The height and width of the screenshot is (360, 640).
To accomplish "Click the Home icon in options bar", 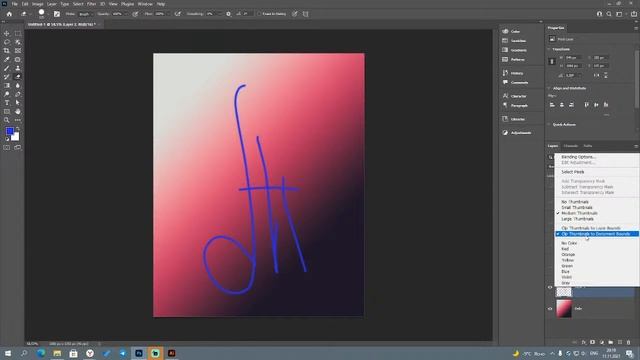I will pyautogui.click(x=9, y=14).
